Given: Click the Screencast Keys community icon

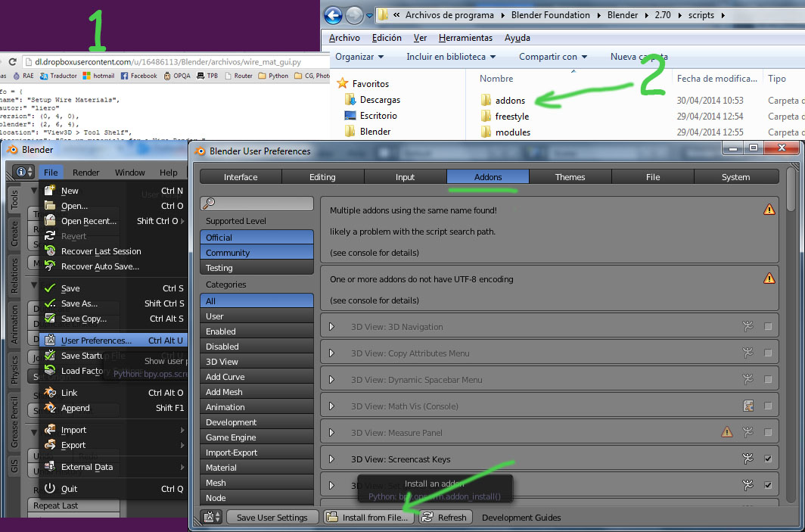Looking at the screenshot, I should [x=748, y=459].
